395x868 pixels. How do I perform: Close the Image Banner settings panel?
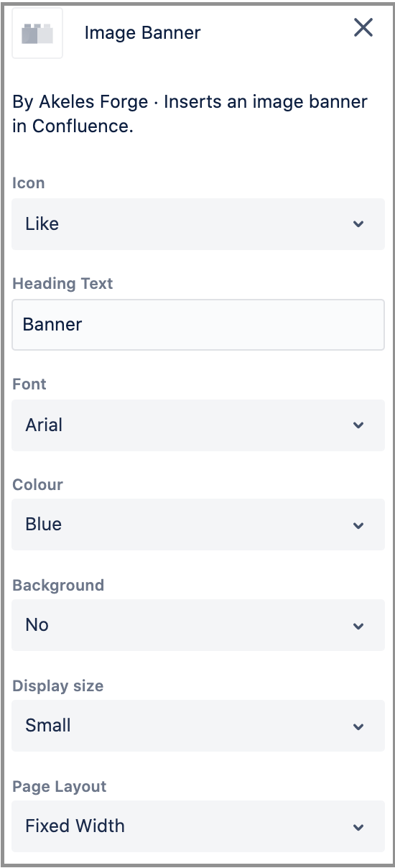click(x=363, y=28)
